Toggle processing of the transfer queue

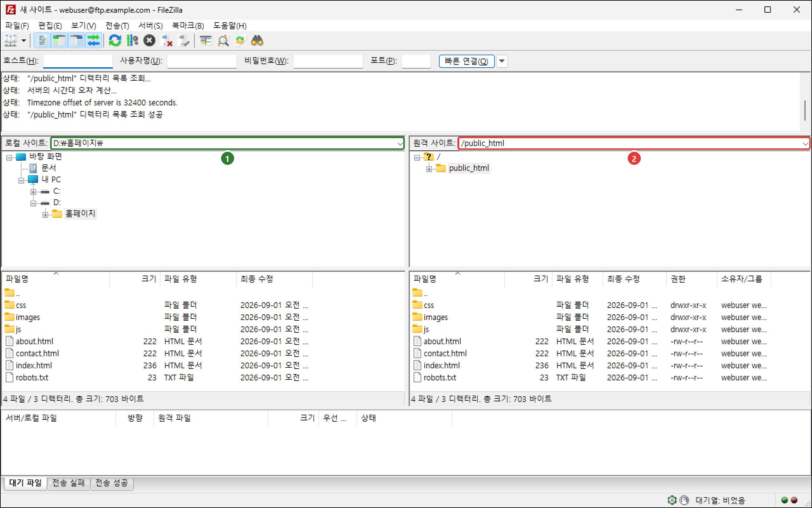[132, 41]
